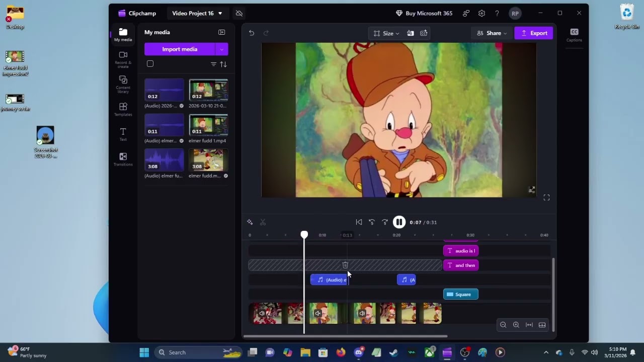
Task: Open the sort media arrows
Action: point(223,64)
